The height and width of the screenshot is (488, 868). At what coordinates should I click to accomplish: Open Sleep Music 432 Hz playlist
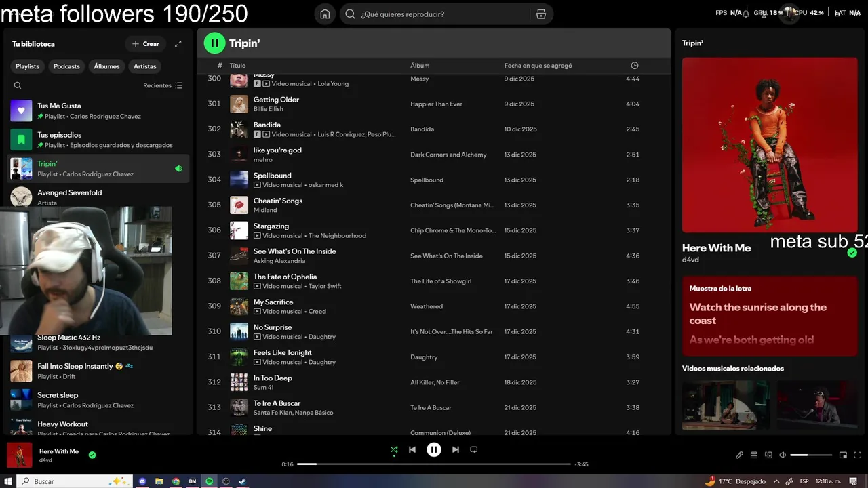click(x=98, y=342)
